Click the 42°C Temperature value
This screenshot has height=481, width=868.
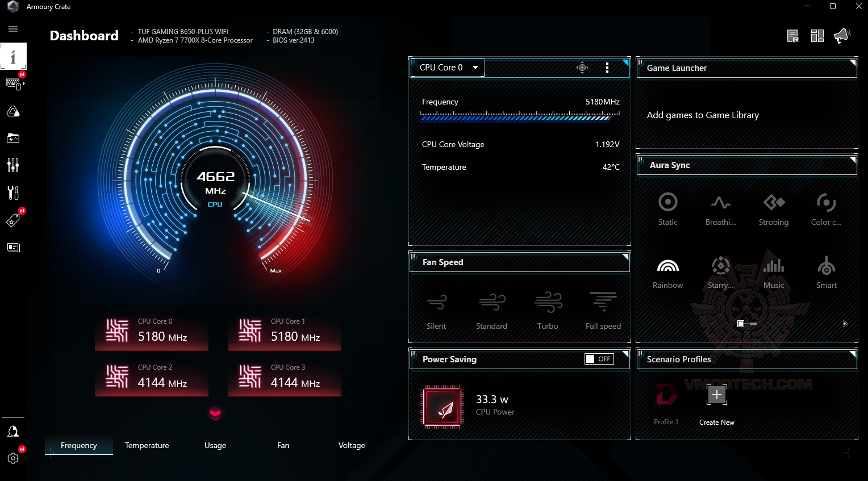point(611,167)
